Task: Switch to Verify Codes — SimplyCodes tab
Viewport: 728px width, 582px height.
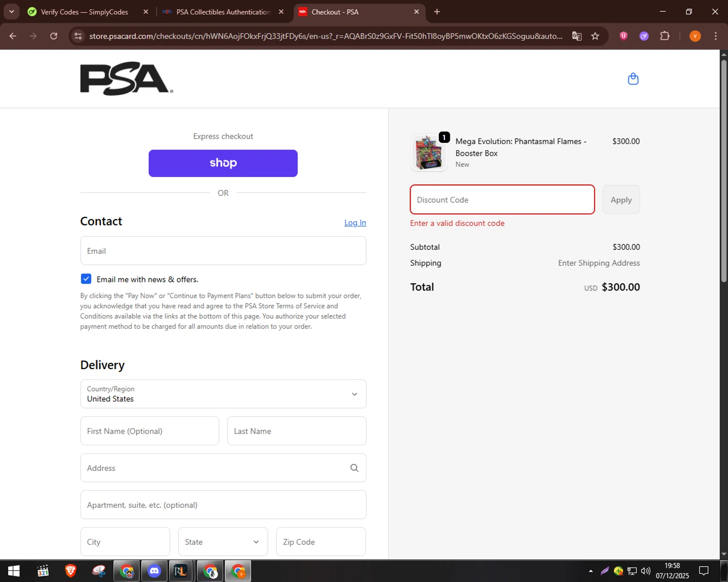Action: [84, 12]
